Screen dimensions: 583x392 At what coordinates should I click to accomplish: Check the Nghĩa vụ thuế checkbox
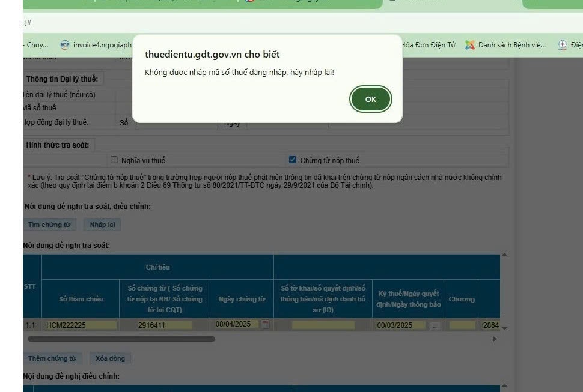pos(115,160)
